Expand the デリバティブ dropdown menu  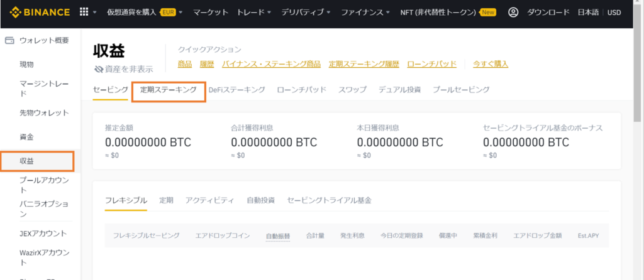click(x=306, y=13)
